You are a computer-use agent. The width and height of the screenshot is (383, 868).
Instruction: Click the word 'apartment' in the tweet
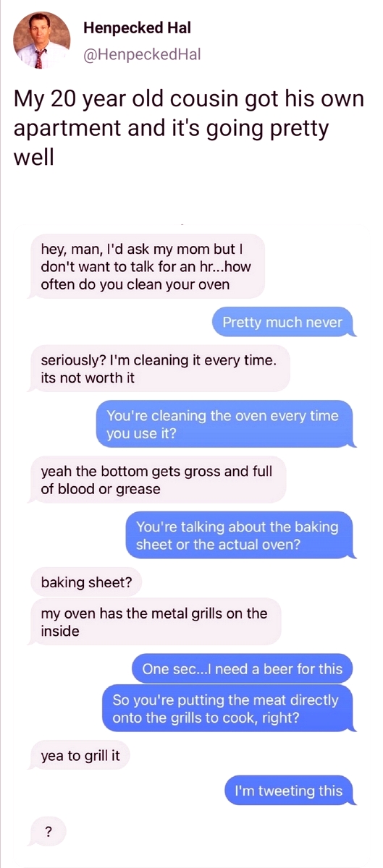coord(63,129)
